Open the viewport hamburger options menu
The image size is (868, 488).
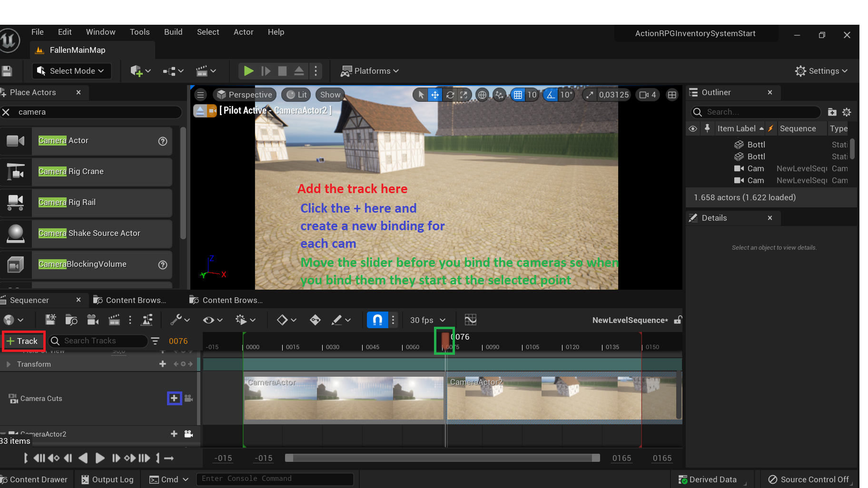tap(201, 95)
